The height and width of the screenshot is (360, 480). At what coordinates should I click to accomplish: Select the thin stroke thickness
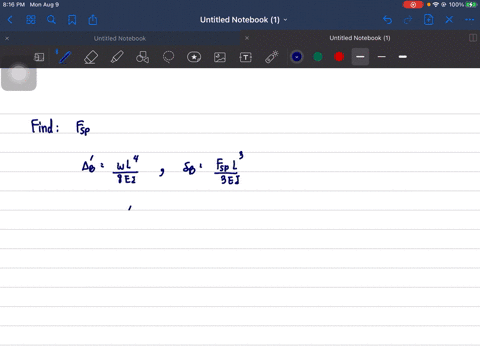tap(382, 57)
